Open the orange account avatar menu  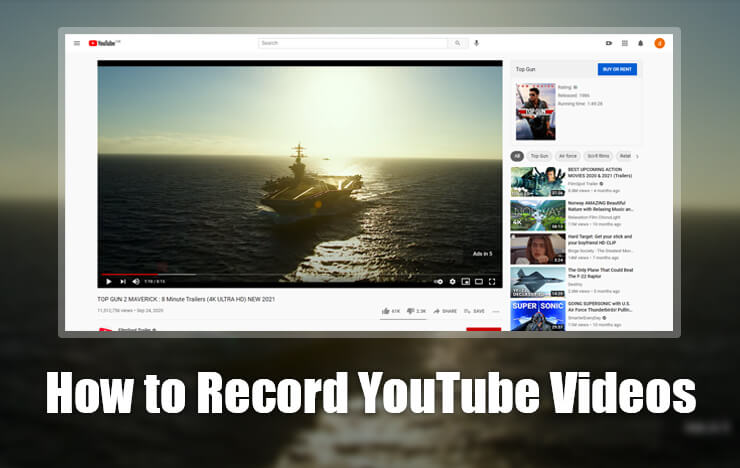(659, 43)
